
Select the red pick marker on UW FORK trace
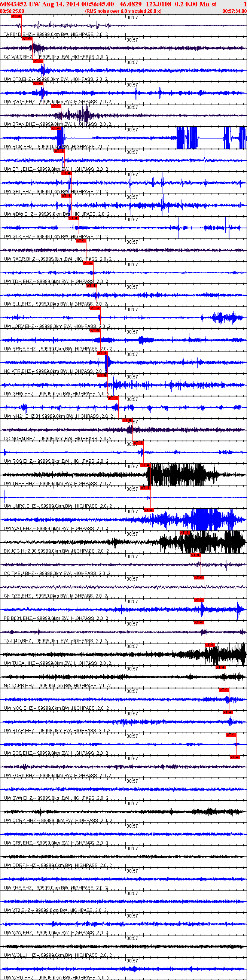click(x=235, y=757)
